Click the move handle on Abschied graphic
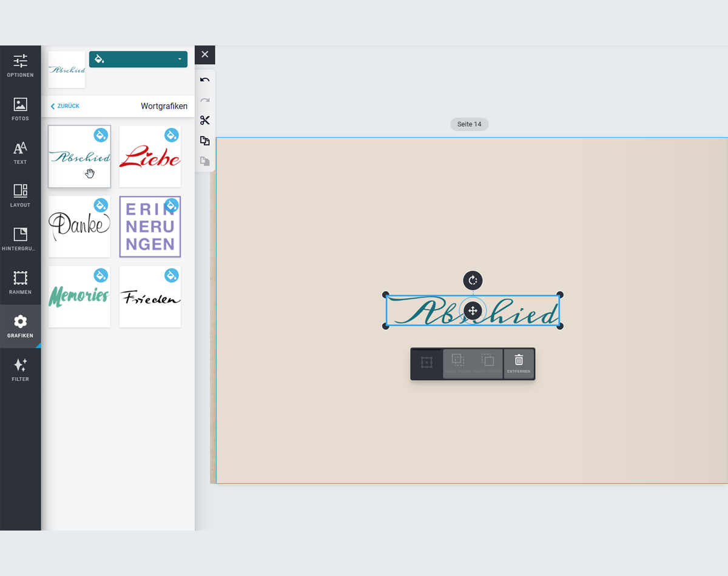728x576 pixels. coord(473,311)
